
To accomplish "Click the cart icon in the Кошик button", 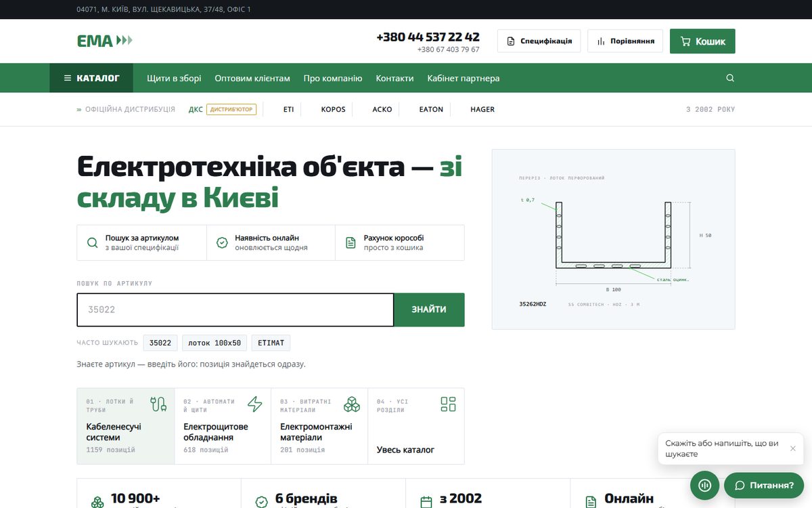I will coord(685,41).
